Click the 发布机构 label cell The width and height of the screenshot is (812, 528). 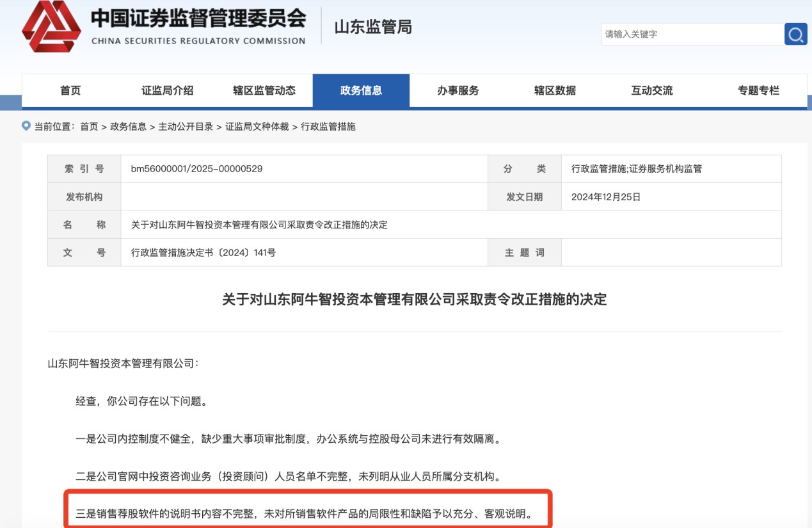point(84,197)
